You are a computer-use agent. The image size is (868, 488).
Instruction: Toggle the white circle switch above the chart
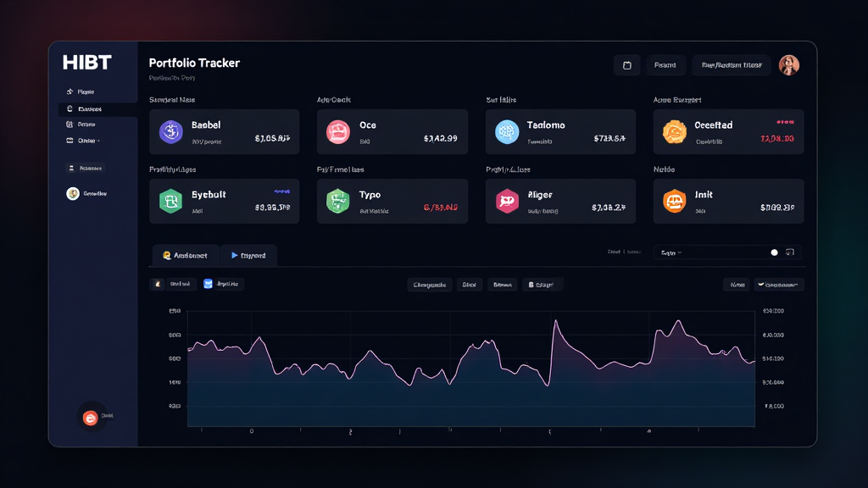point(774,252)
